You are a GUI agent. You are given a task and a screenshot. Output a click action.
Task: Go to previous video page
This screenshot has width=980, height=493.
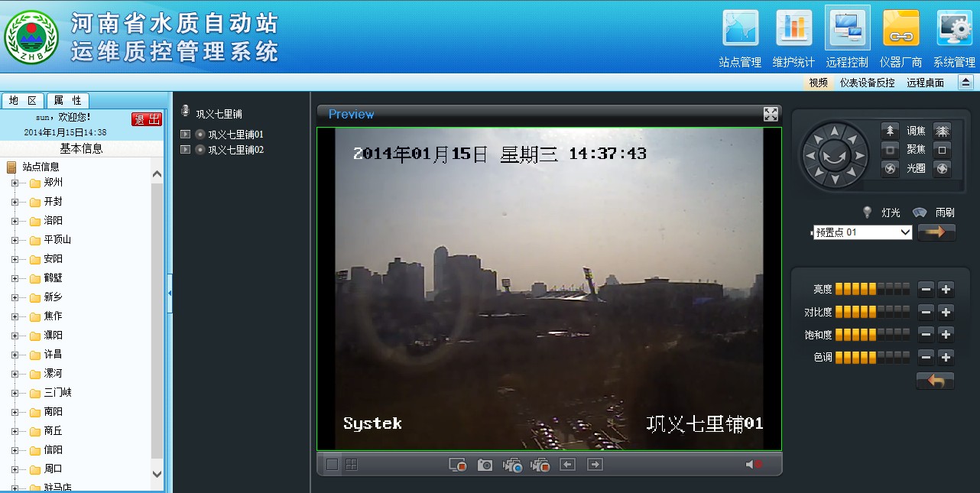point(567,464)
